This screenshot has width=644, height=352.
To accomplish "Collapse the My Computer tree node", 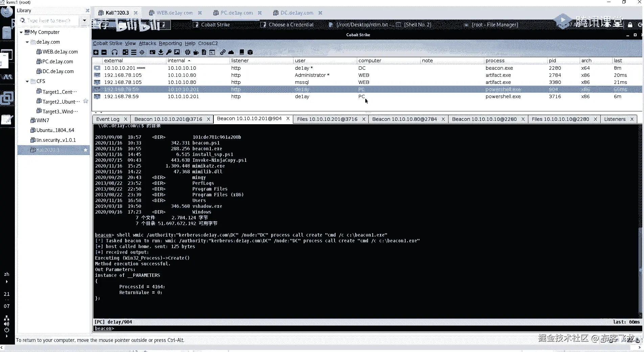I will [x=21, y=32].
